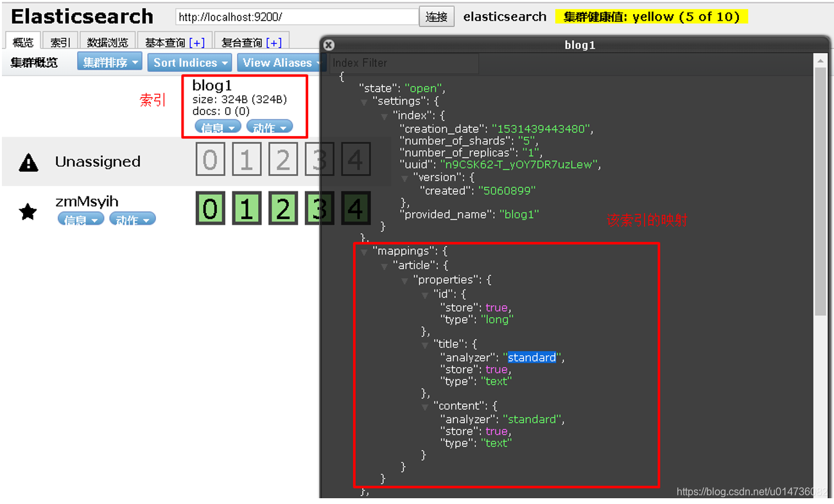Select unassigned shard 0
This screenshot has width=834, height=504.
pyautogui.click(x=211, y=159)
